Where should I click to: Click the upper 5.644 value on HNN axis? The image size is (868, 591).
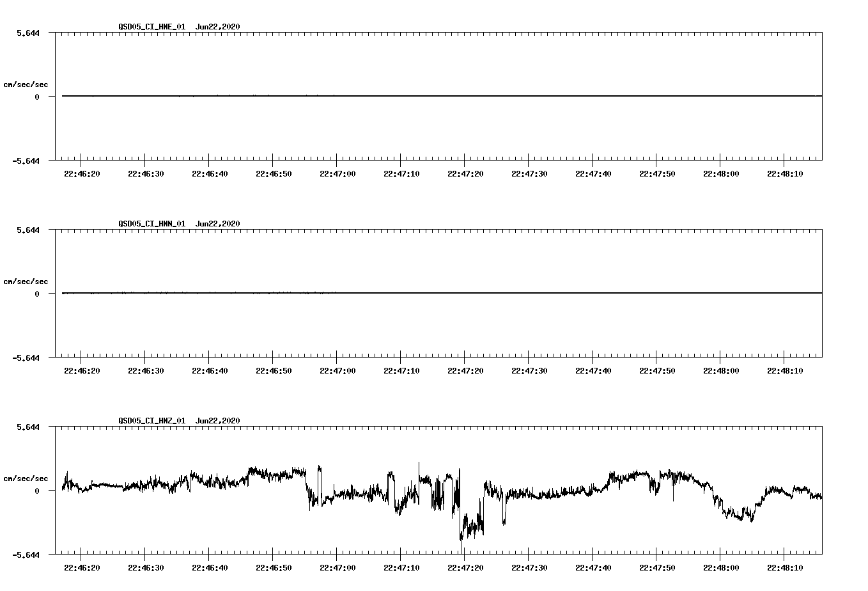[x=28, y=230]
